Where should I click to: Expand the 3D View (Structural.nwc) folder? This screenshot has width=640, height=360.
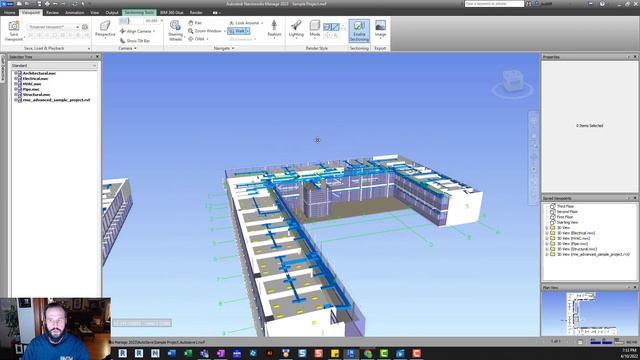(547, 249)
